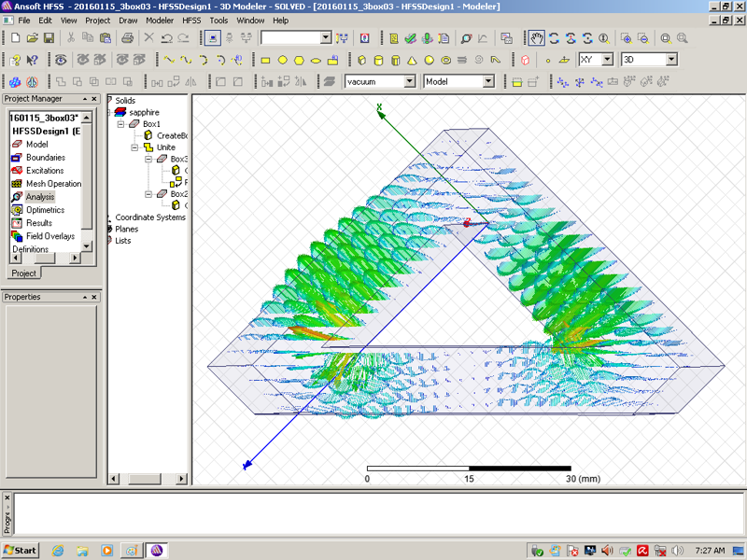Click the Windows Start button
The image size is (747, 560).
(x=21, y=551)
